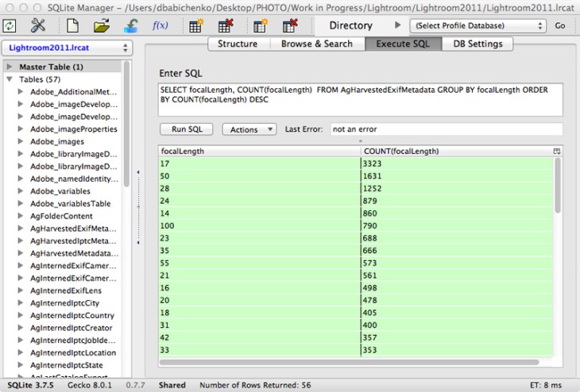580x392 pixels.
Task: Expand the Master Table (1) node
Action: tap(9, 67)
